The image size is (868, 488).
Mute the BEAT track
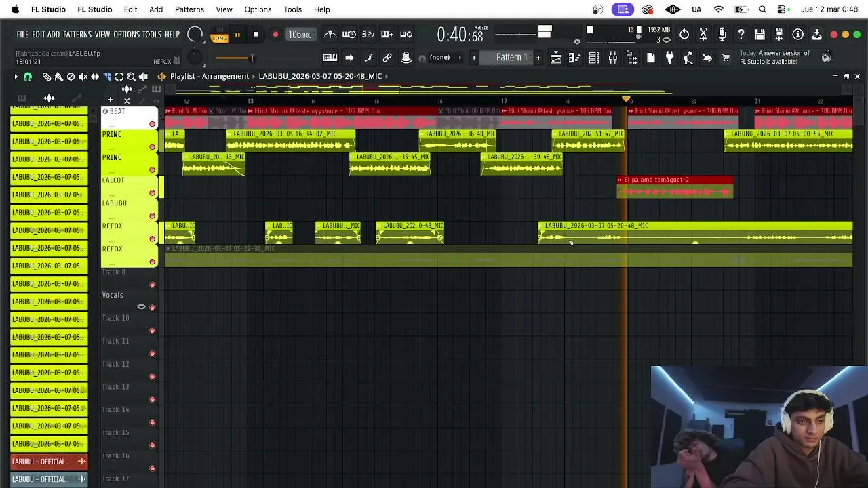coord(152,124)
